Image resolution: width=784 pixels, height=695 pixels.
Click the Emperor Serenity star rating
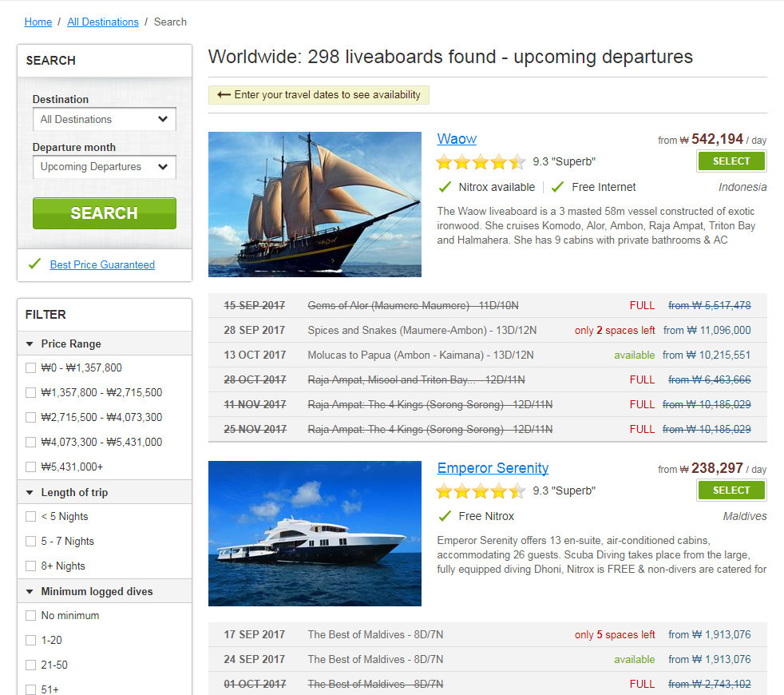click(x=481, y=490)
